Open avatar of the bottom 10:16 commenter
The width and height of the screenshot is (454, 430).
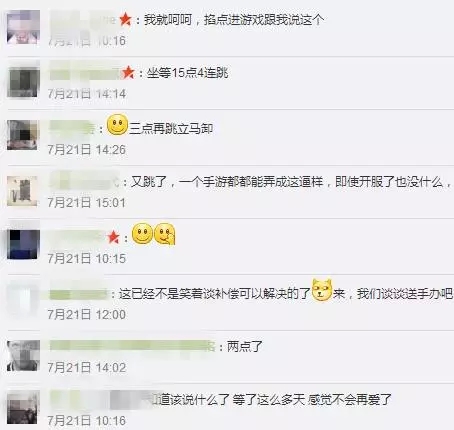pos(23,408)
